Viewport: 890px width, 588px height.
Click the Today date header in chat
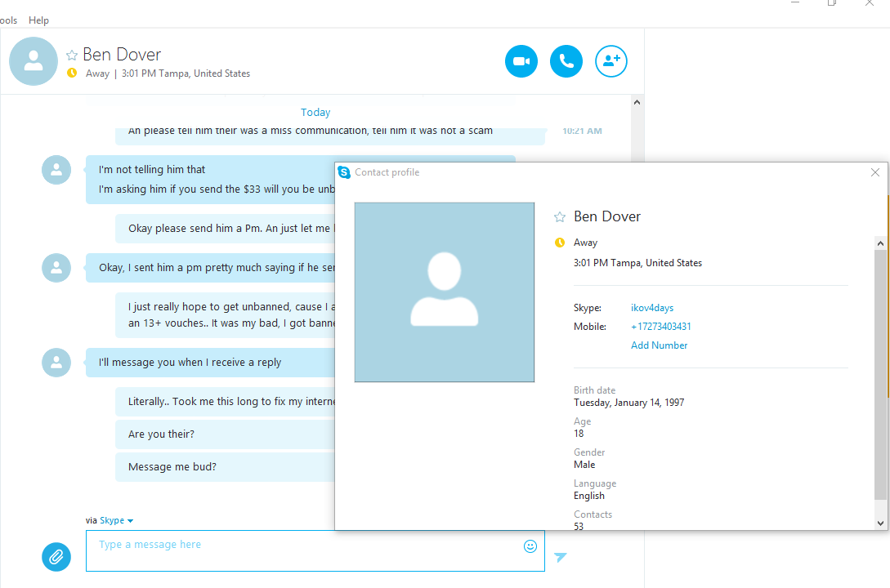[315, 112]
